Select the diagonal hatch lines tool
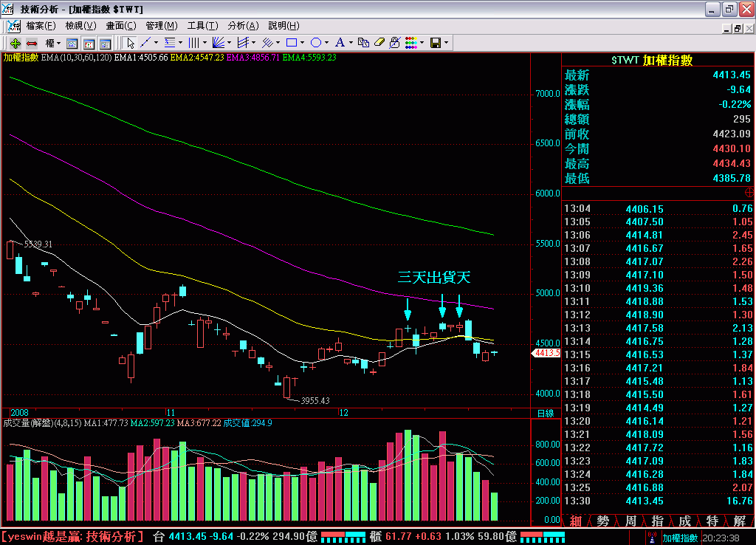 (x=267, y=43)
